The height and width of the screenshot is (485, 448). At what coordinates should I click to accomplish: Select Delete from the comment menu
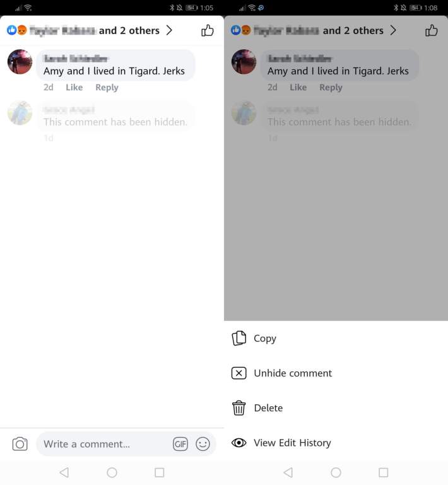pos(336,407)
